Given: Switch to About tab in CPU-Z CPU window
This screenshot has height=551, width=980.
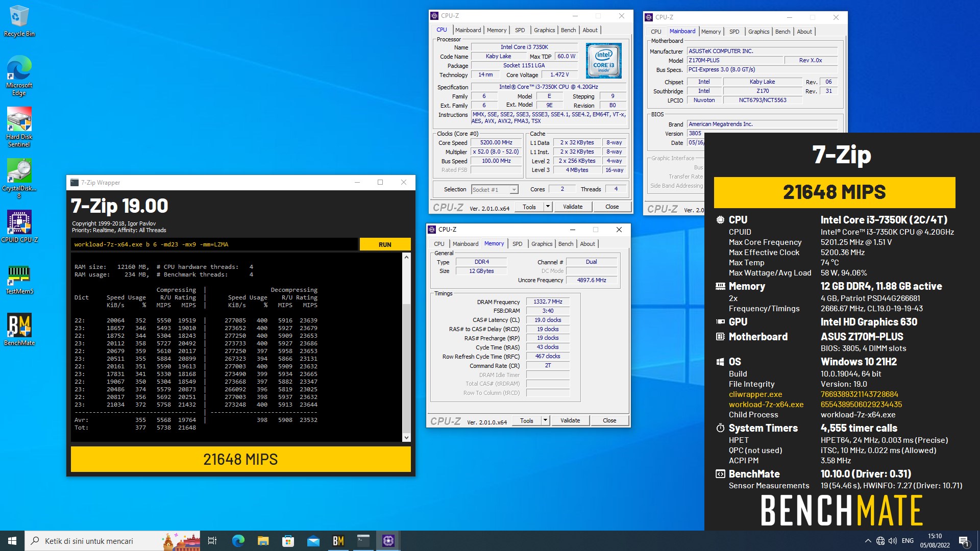Looking at the screenshot, I should (590, 30).
